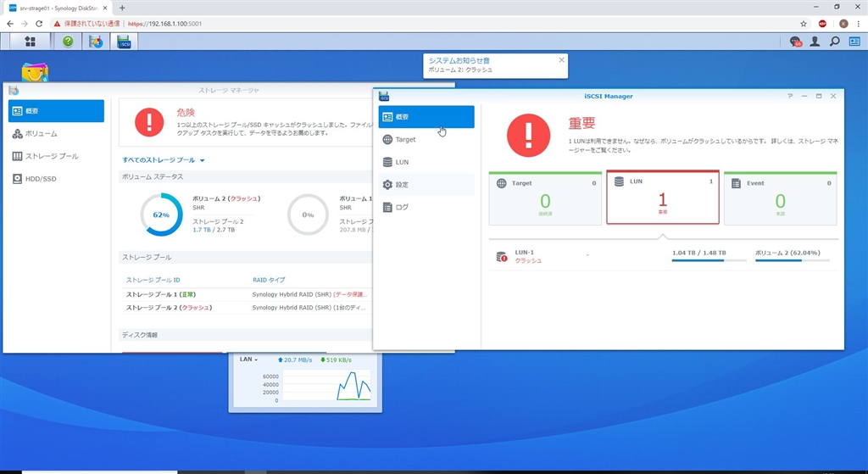The image size is (868, 474).
Task: Open the LUN summary card
Action: point(663,197)
